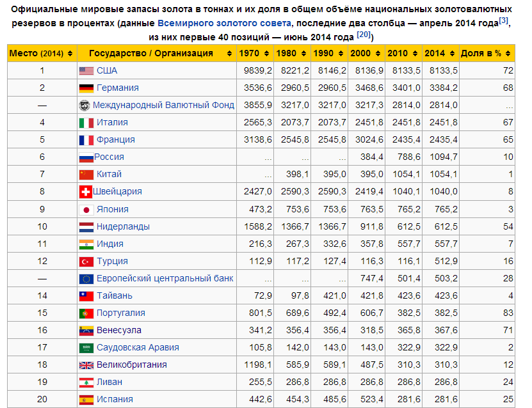The image size is (532, 408).
Task: Click the Switzerland flag icon
Action: [x=86, y=192]
